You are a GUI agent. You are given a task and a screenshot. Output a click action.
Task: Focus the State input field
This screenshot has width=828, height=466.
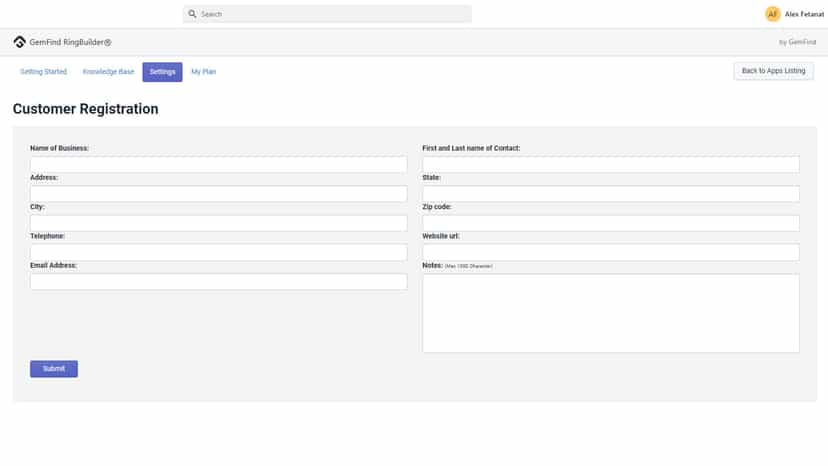[611, 193]
